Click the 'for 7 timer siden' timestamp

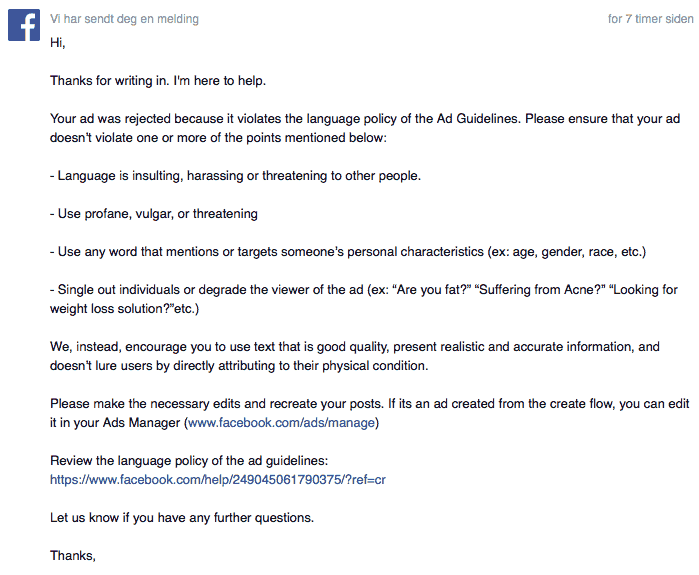click(x=648, y=19)
